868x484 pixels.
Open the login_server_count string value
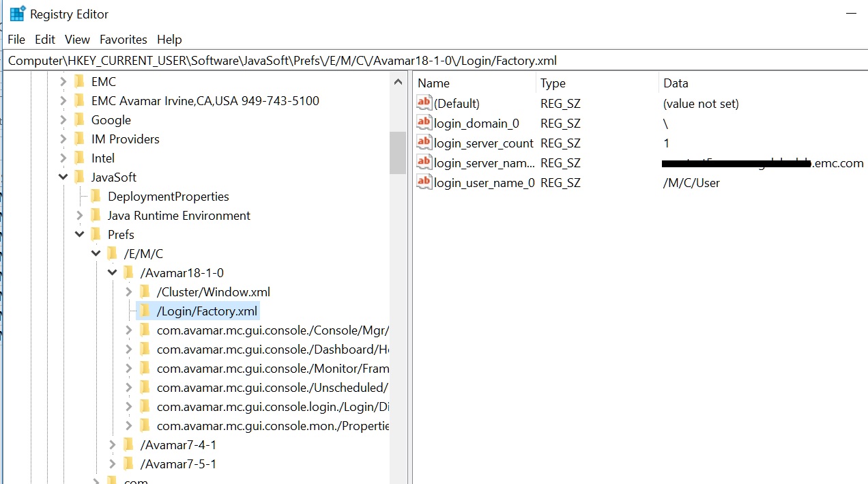point(483,143)
